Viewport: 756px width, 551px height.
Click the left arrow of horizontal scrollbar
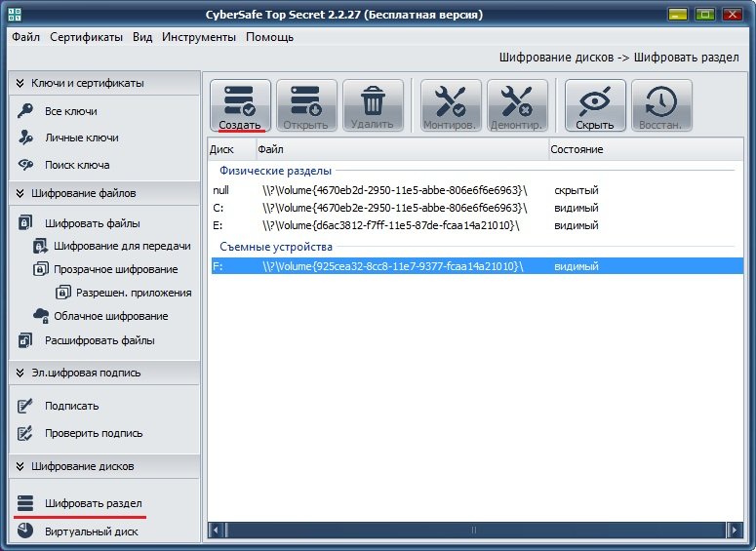pos(216,530)
